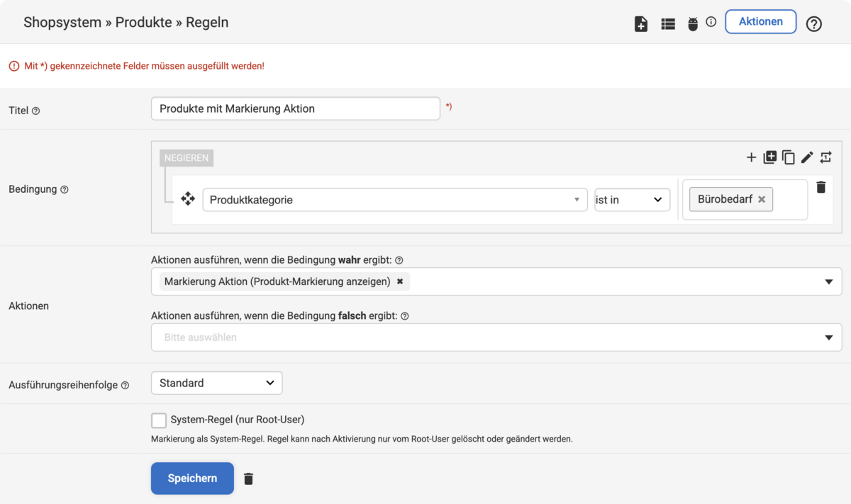Screen dimensions: 851x504
Task: Open the Standard execution order dropdown
Action: click(x=217, y=383)
